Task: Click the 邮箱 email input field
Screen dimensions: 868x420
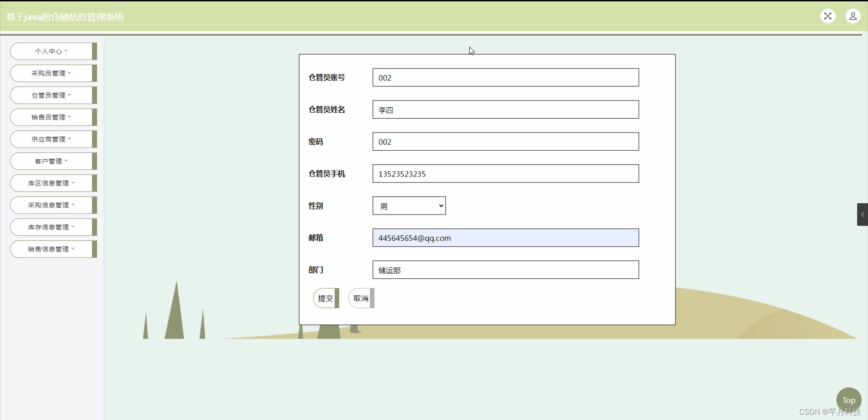Action: (x=505, y=238)
